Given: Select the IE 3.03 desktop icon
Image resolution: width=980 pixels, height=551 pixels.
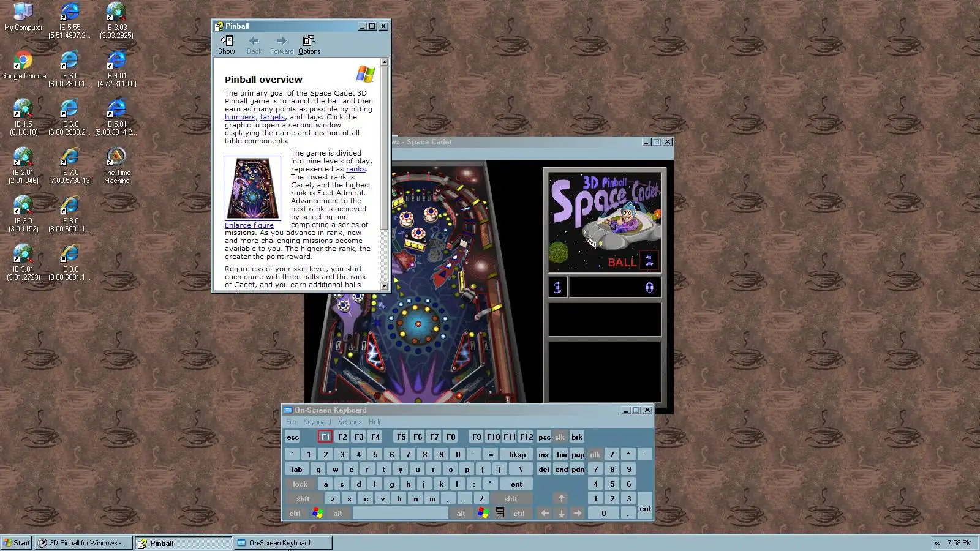Looking at the screenshot, I should [116, 20].
